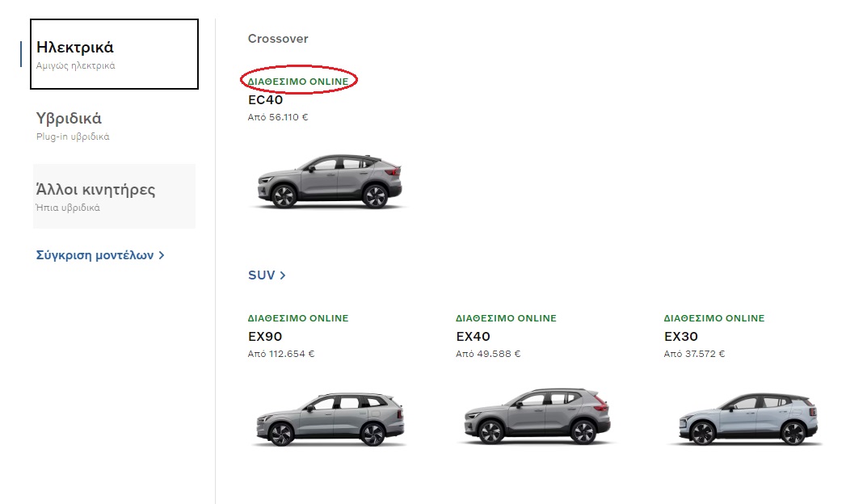Select the EX40 model name
Viewport: 867px width, 504px height.
[x=473, y=337]
